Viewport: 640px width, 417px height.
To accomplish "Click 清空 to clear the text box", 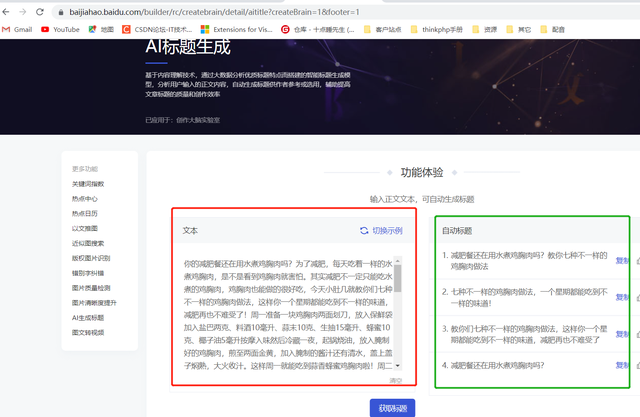I will (x=396, y=380).
